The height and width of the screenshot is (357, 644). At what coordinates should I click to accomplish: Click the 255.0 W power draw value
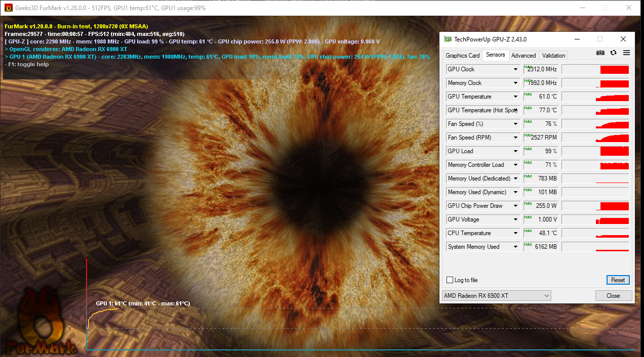pyautogui.click(x=541, y=206)
